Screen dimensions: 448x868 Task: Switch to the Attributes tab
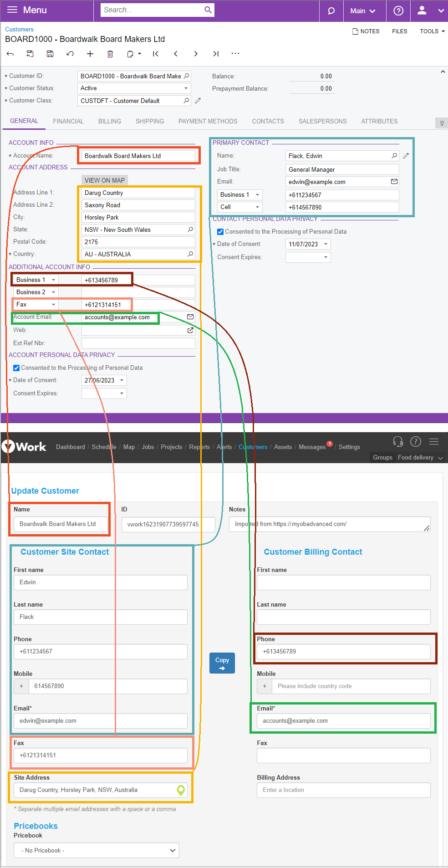(x=379, y=121)
